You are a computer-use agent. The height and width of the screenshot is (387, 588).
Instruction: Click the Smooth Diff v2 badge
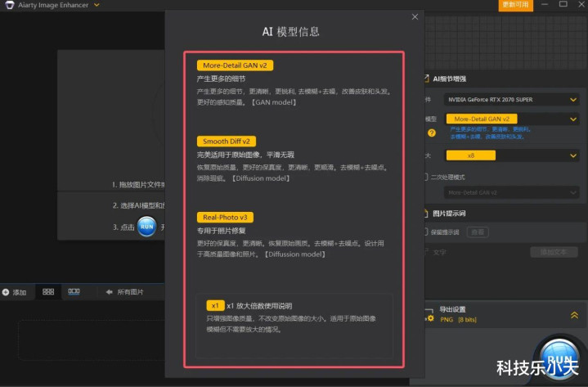[227, 142]
